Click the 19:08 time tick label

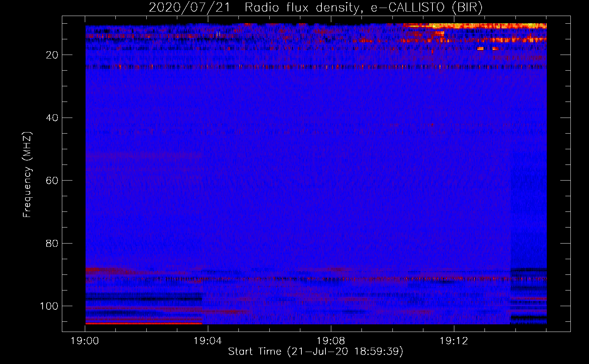click(x=331, y=341)
